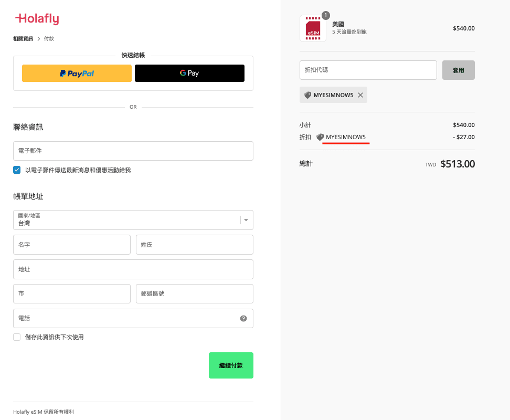Uncheck email newsletter subscription checkbox
The image size is (510, 420).
(x=17, y=170)
